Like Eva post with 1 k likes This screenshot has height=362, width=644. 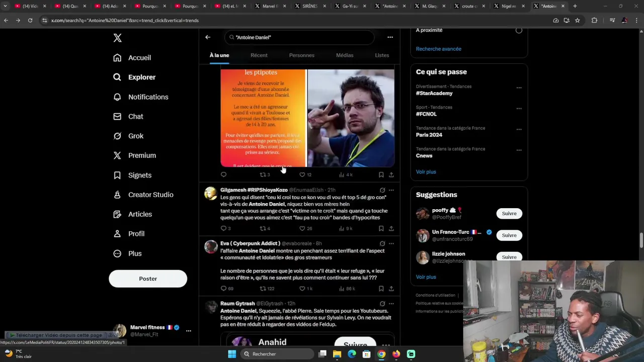click(306, 289)
